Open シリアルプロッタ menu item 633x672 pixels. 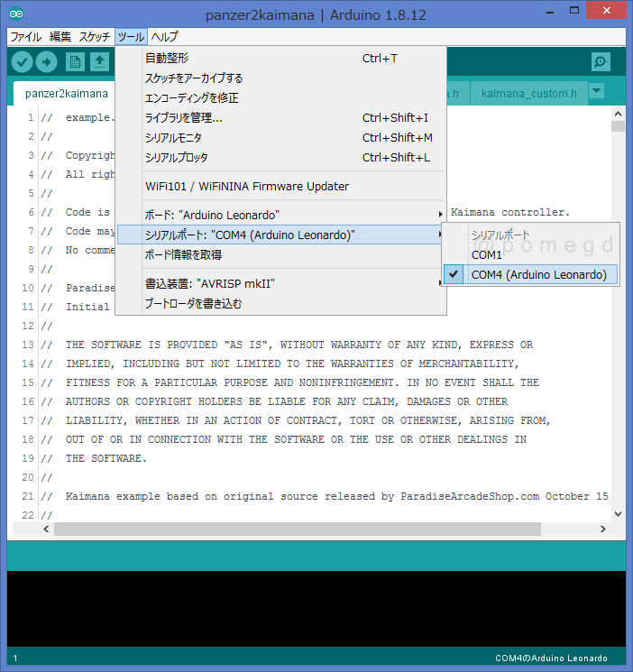click(280, 157)
